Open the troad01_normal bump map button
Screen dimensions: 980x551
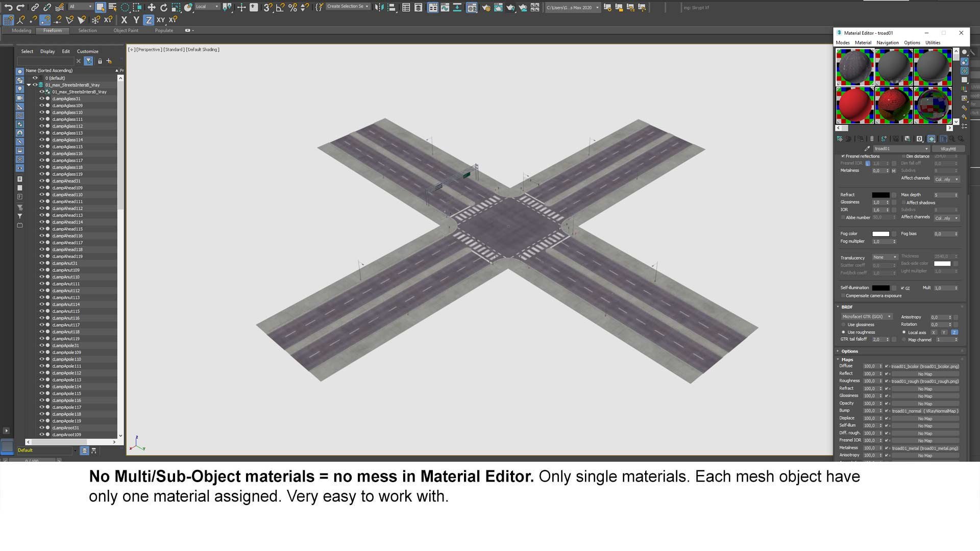point(925,411)
